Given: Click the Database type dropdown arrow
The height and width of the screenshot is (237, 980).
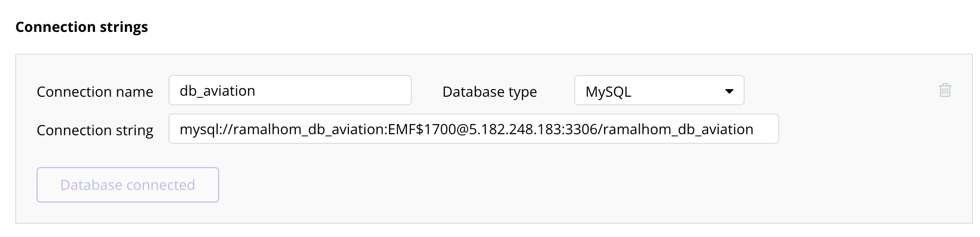Looking at the screenshot, I should tap(729, 92).
